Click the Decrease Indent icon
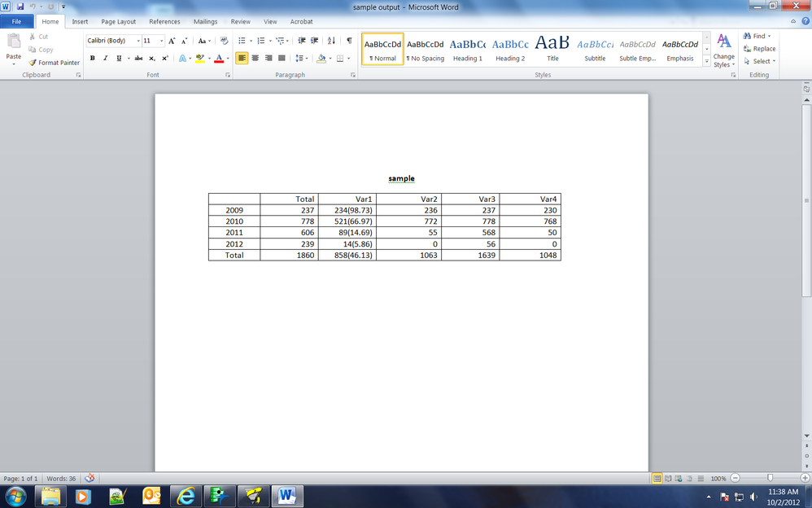 301,41
